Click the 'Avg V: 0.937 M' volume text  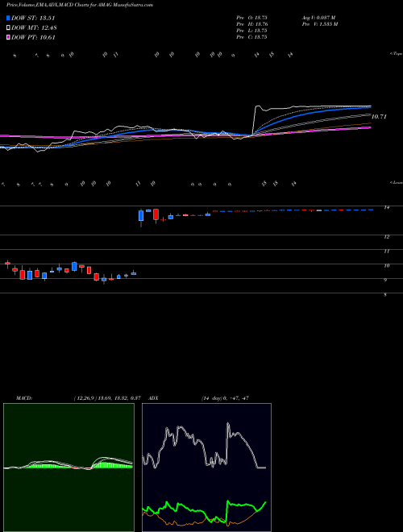pyautogui.click(x=320, y=18)
